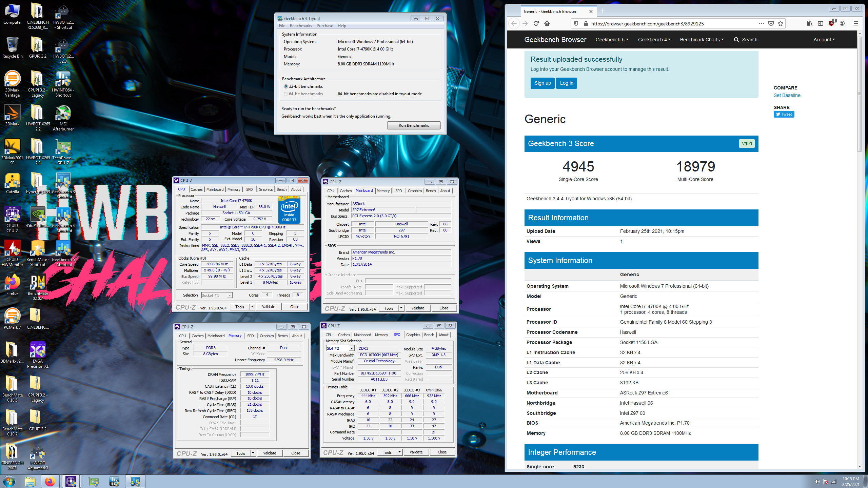Expand Tools dropdown arrow in CPU-Z Memory window
Screen dimensions: 868x488
point(253,453)
